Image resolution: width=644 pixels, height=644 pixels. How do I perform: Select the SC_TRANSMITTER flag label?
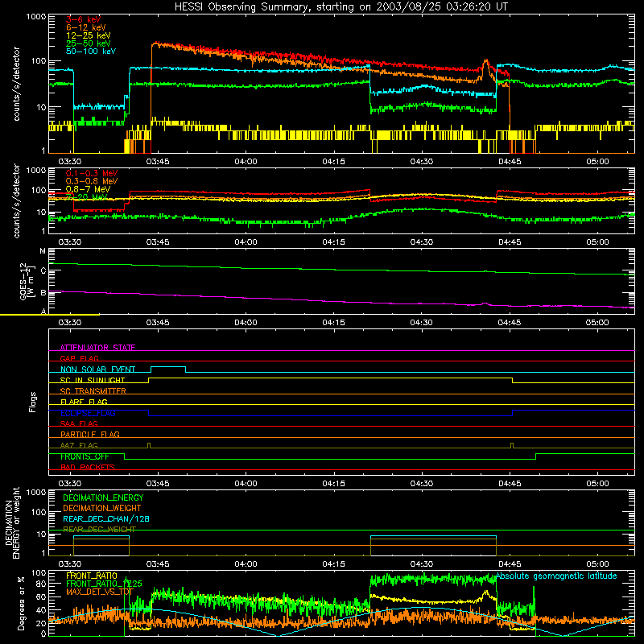coord(93,391)
